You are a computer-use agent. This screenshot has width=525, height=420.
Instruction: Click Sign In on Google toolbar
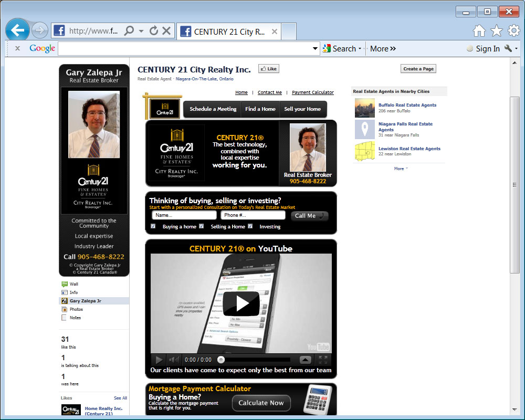click(x=488, y=49)
